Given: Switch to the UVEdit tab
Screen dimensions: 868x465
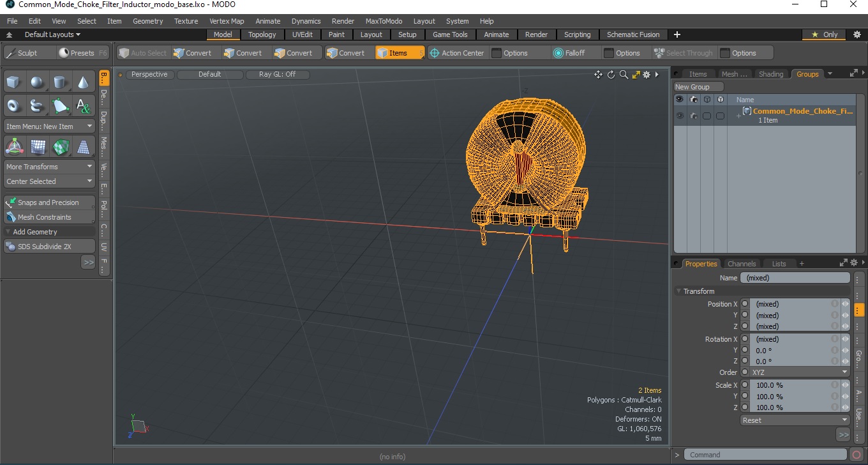Looking at the screenshot, I should click(303, 34).
